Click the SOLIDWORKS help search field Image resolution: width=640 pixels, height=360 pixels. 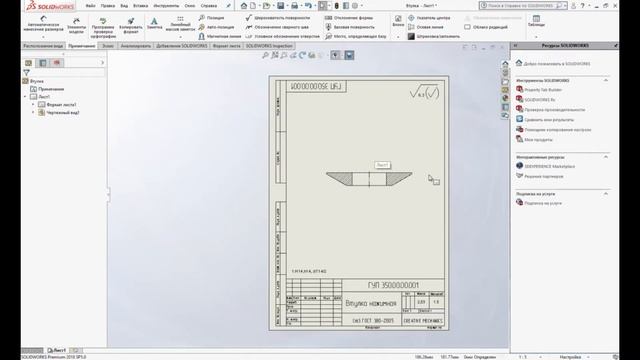[x=521, y=6]
